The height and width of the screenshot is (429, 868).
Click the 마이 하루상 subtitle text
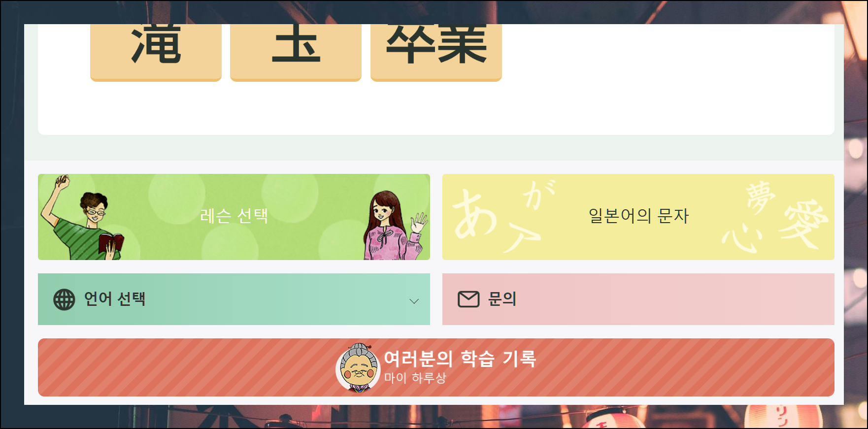point(415,378)
